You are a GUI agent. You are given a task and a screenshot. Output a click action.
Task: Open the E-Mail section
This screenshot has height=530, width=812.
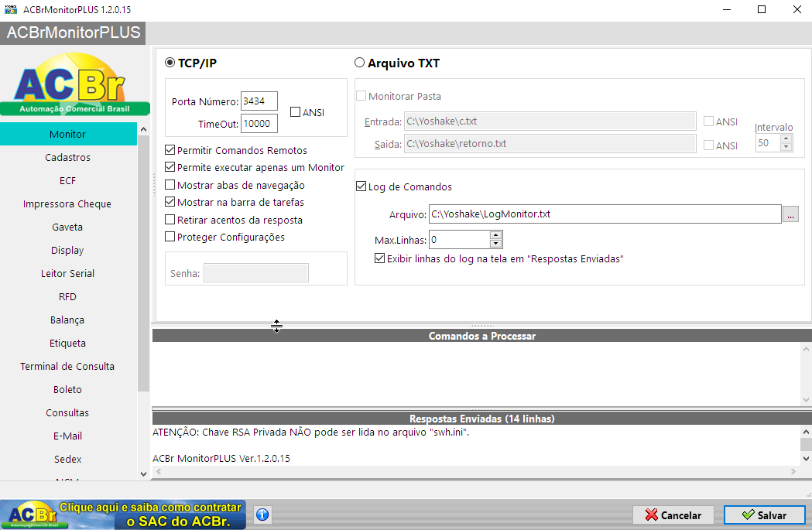point(68,436)
